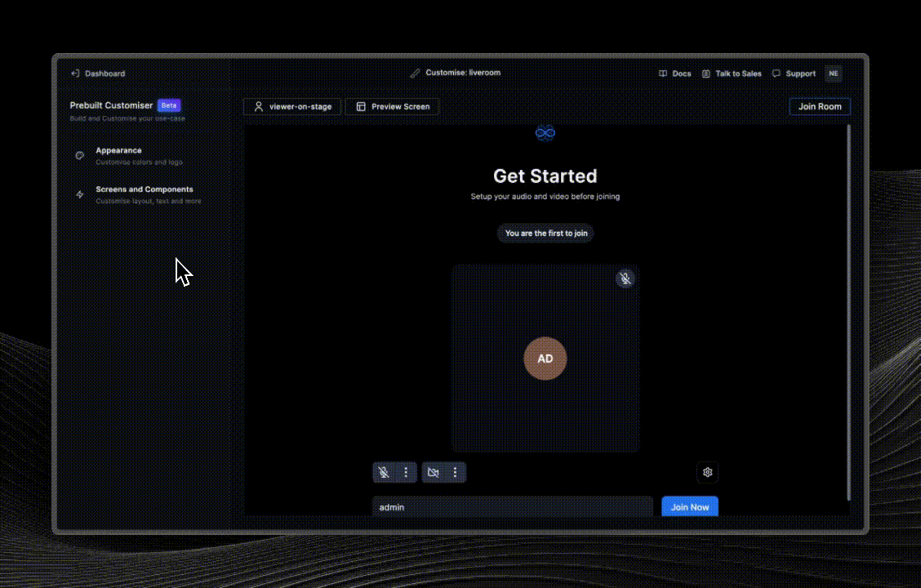Open the viewer-on-stage role selector
921x588 pixels.
tap(292, 106)
